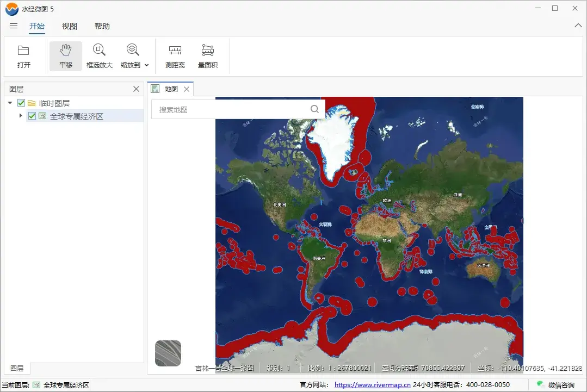Viewport: 587px width, 392px height.
Task: Select the 量面积 measure area tool
Action: (x=208, y=57)
